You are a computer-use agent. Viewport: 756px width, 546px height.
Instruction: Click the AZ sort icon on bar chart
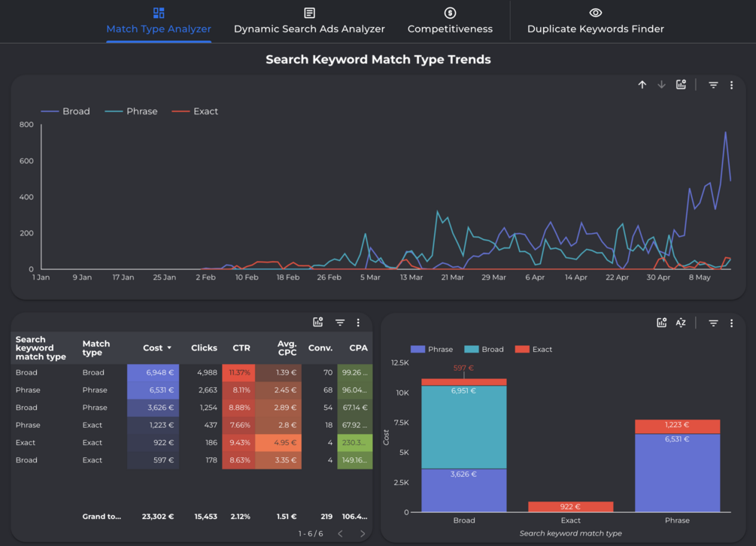[680, 323]
